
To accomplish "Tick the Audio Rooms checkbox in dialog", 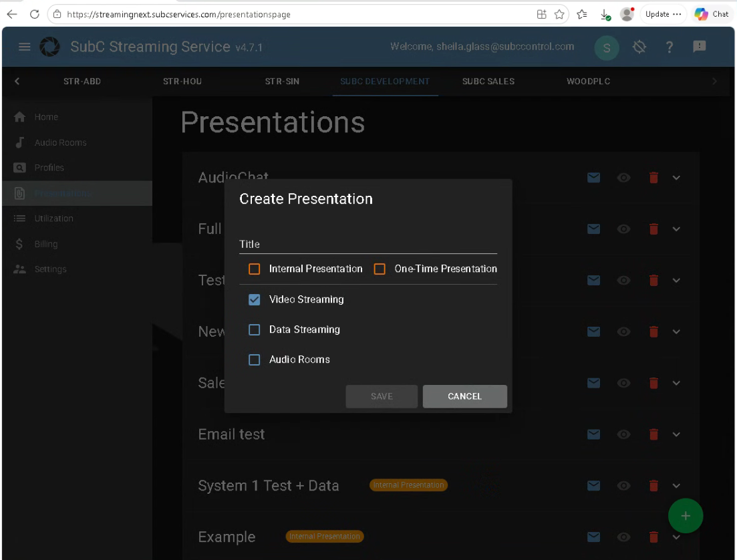I will pos(255,360).
